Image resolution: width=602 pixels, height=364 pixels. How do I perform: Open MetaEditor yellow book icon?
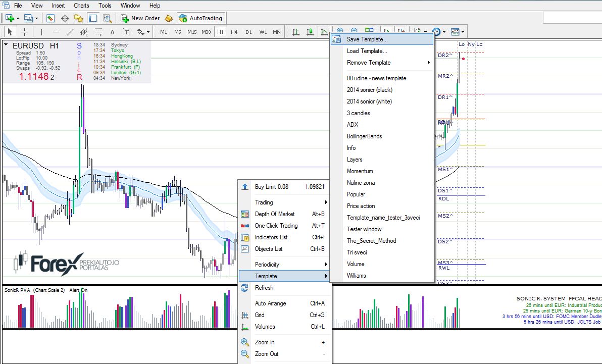(169, 18)
